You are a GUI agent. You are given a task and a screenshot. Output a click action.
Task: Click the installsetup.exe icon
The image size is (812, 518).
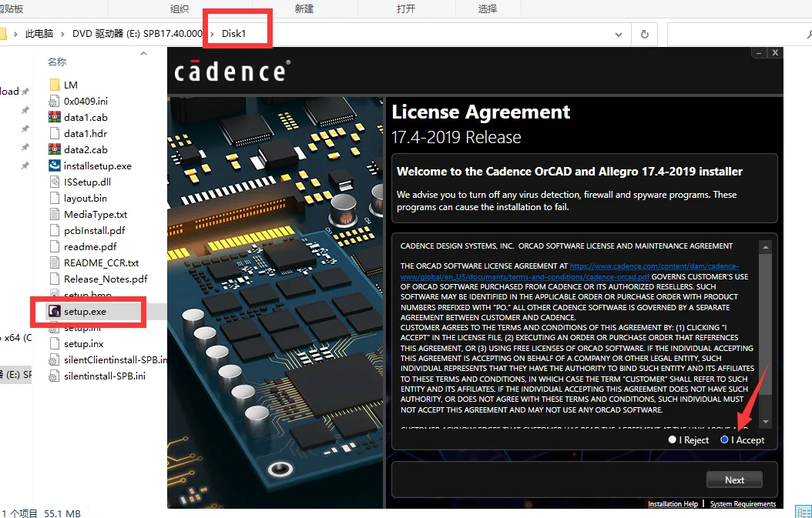(x=55, y=165)
